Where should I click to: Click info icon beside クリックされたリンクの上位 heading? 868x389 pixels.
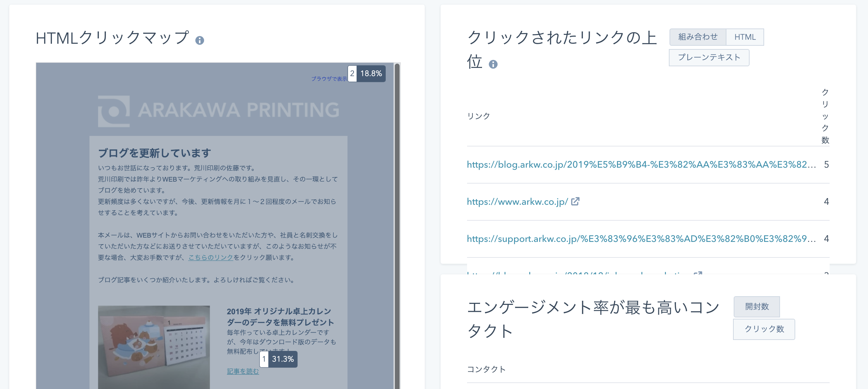(493, 64)
